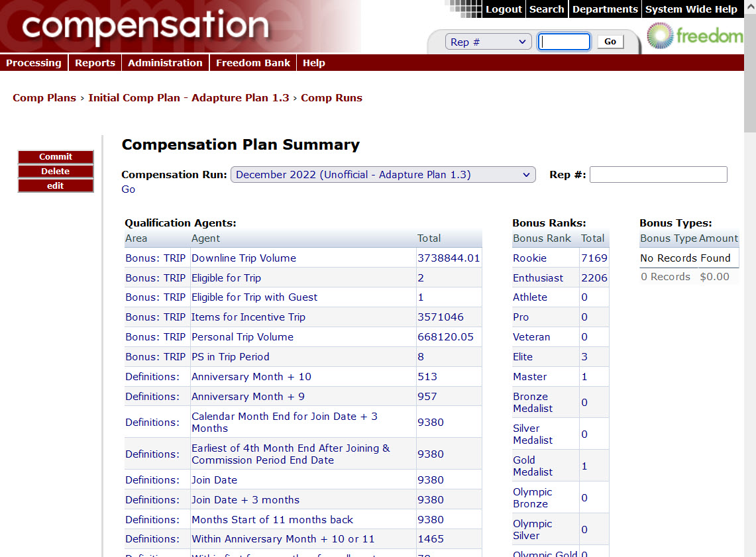Open the Reports menu

tap(95, 63)
